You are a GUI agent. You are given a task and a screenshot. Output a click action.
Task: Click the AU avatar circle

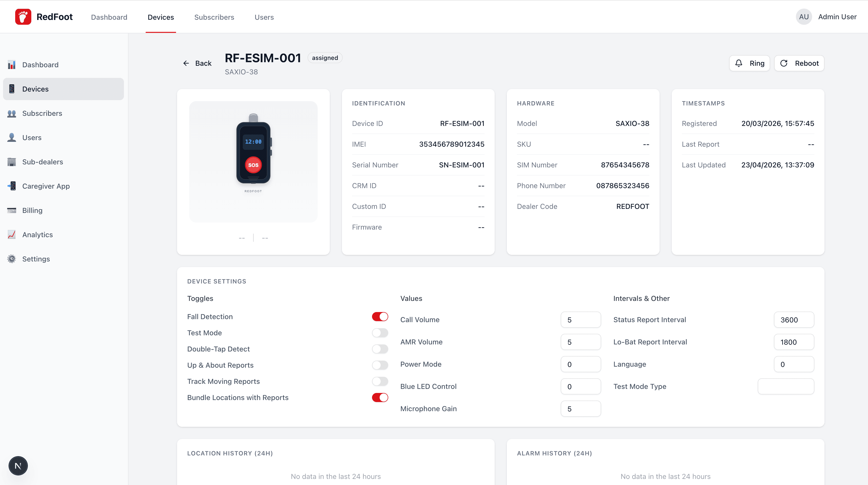804,17
